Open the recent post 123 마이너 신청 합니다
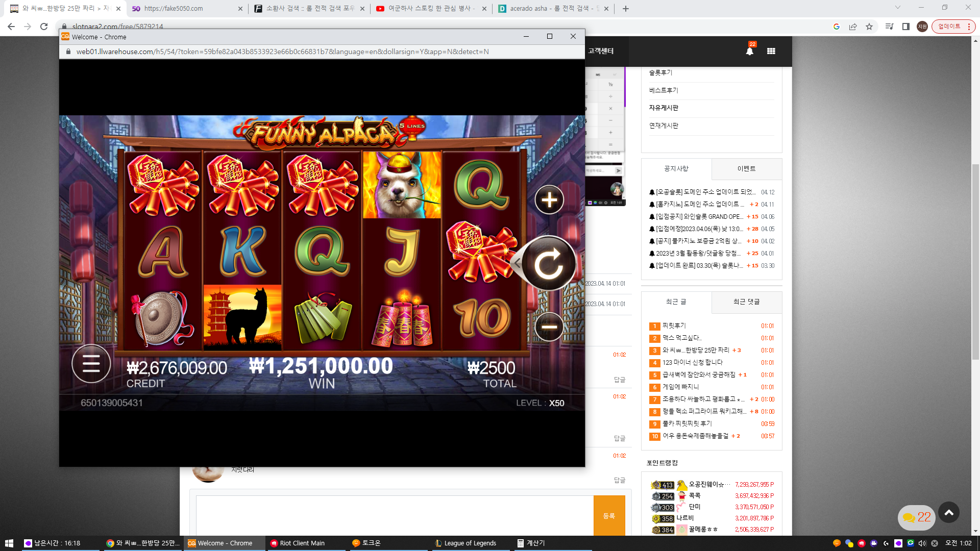Screen dimensions: 980x551 [x=693, y=363]
